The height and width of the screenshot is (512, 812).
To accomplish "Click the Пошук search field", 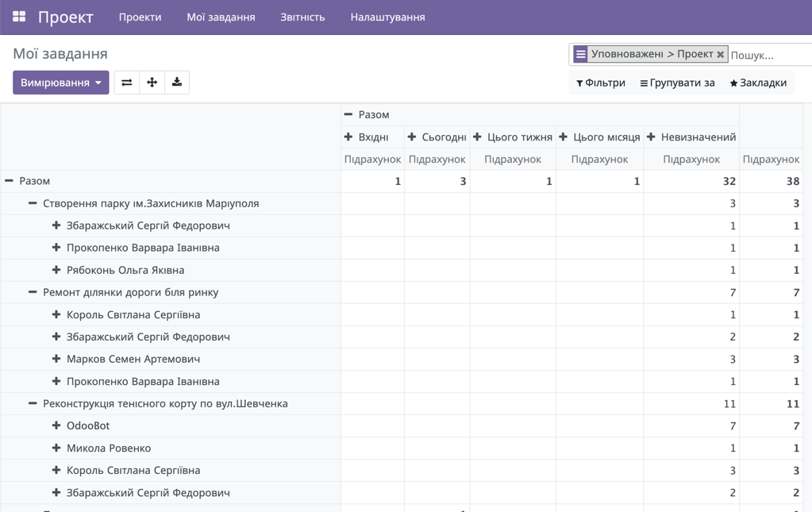I will (770, 54).
